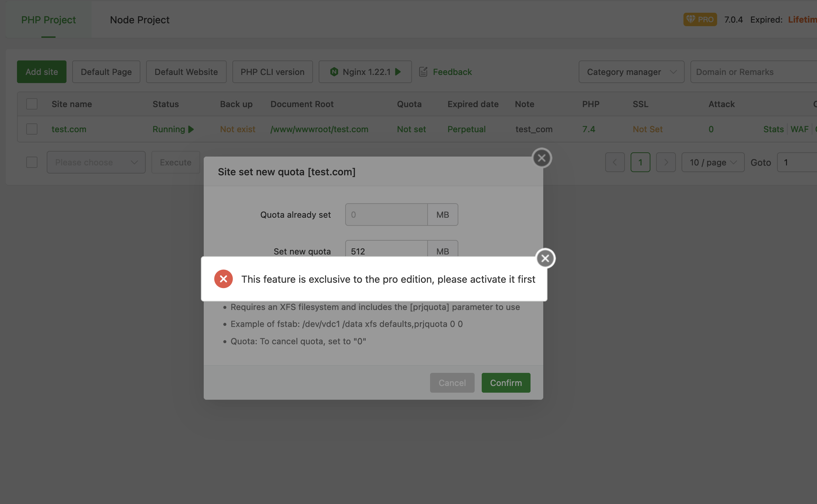The width and height of the screenshot is (817, 504).
Task: Select the PHP Project tab
Action: pos(48,20)
